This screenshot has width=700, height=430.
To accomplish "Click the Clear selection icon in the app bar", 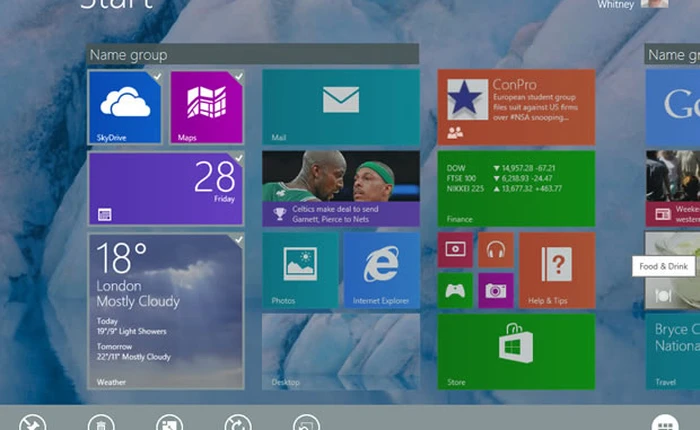I will click(x=306, y=422).
